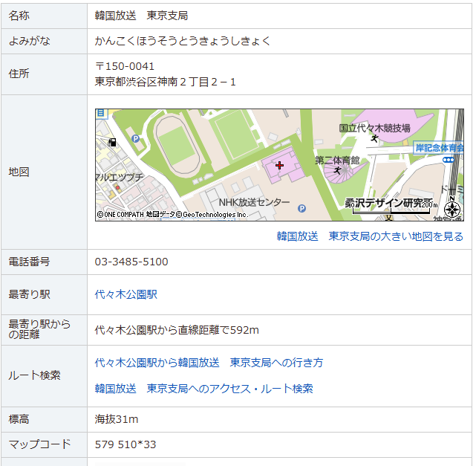Select name 韓国放送 東京支局 in 名称 row

(x=142, y=16)
